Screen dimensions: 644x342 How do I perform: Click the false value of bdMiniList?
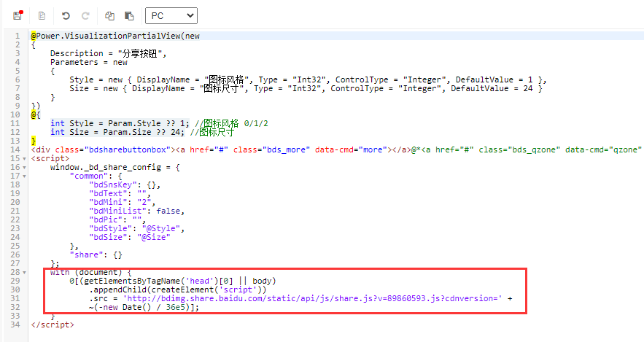tap(170, 211)
